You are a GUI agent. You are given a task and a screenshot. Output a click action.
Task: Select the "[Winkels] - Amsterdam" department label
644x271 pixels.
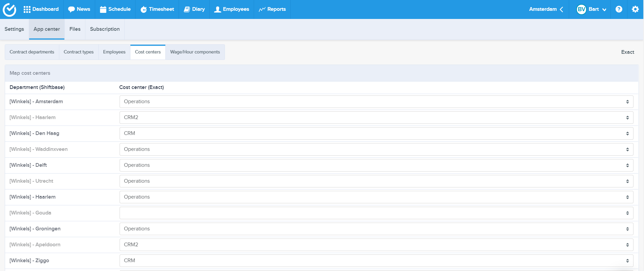click(36, 101)
